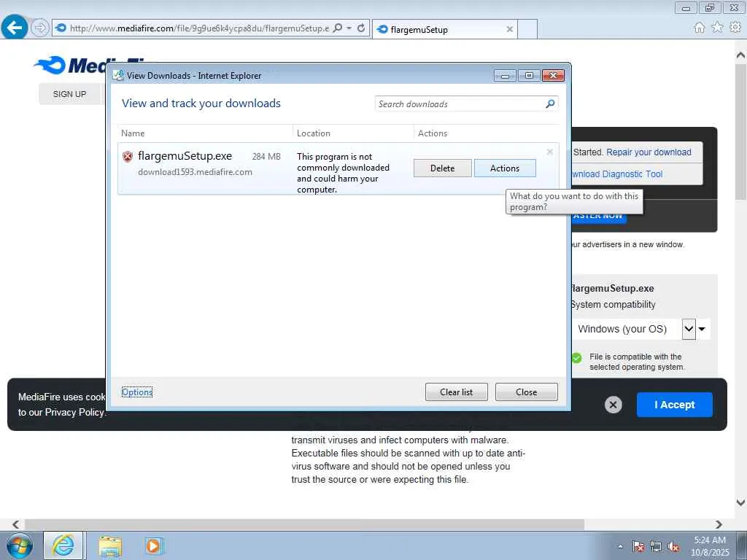Click the horizontal scrollbar right arrow
The image size is (747, 560).
[x=719, y=524]
